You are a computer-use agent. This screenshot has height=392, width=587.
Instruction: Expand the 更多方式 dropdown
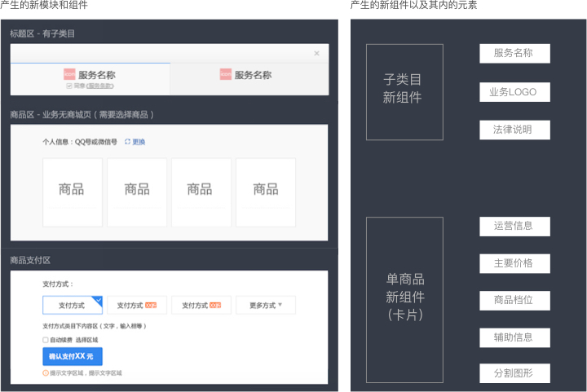266,306
